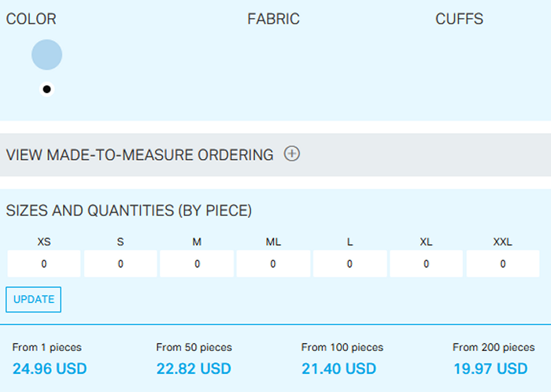Select the radio button under the color swatch
Viewport: 551px width, 392px height.
pos(47,89)
